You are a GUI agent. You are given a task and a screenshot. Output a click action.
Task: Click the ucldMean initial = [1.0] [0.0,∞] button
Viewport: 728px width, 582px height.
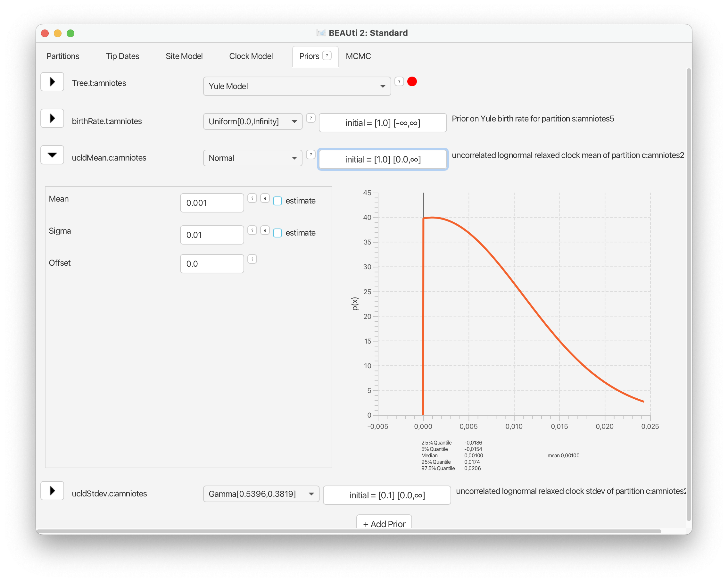coord(383,159)
